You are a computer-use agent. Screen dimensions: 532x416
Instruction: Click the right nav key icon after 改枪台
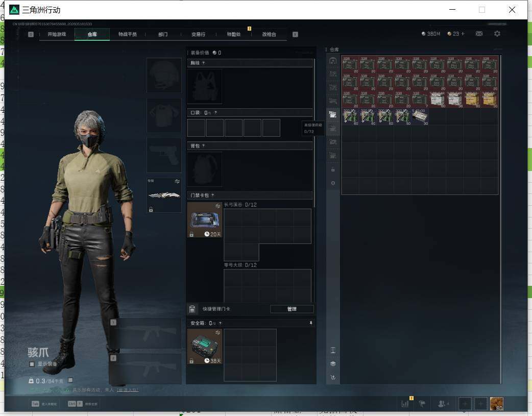(x=295, y=34)
